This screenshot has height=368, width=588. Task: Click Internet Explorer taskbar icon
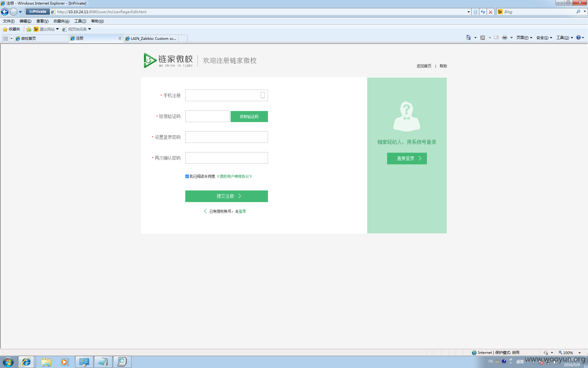[x=26, y=362]
